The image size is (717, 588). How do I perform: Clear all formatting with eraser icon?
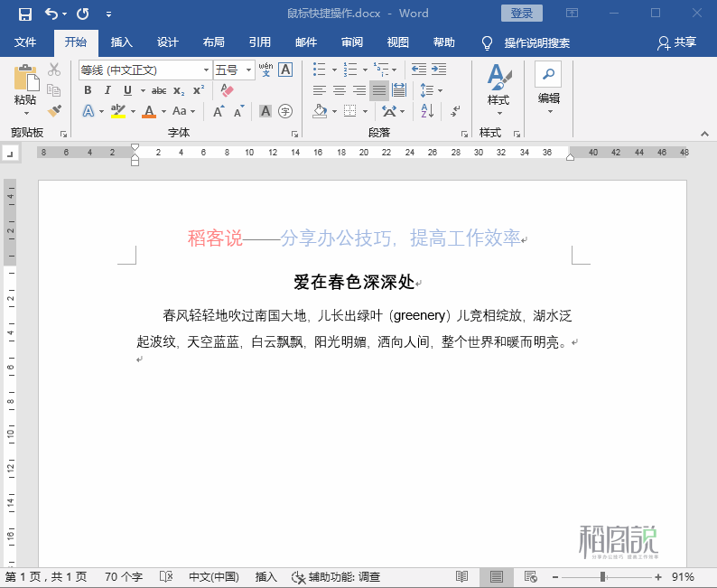[227, 90]
